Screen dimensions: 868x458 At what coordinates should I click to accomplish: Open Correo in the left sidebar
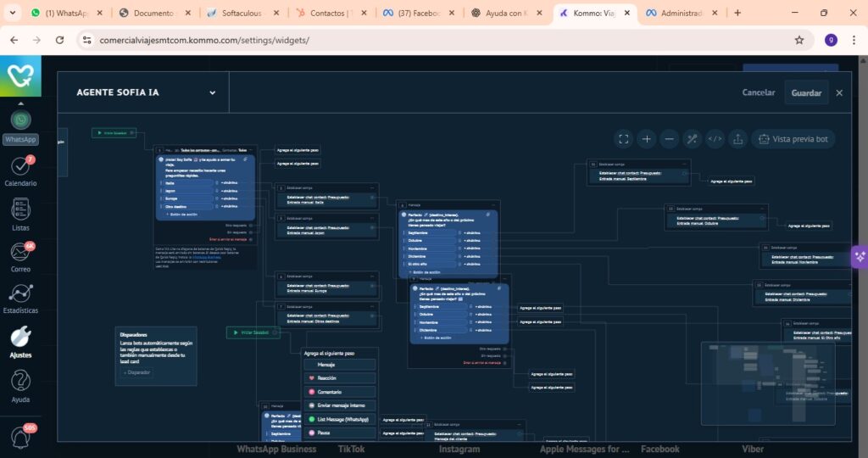coord(20,256)
